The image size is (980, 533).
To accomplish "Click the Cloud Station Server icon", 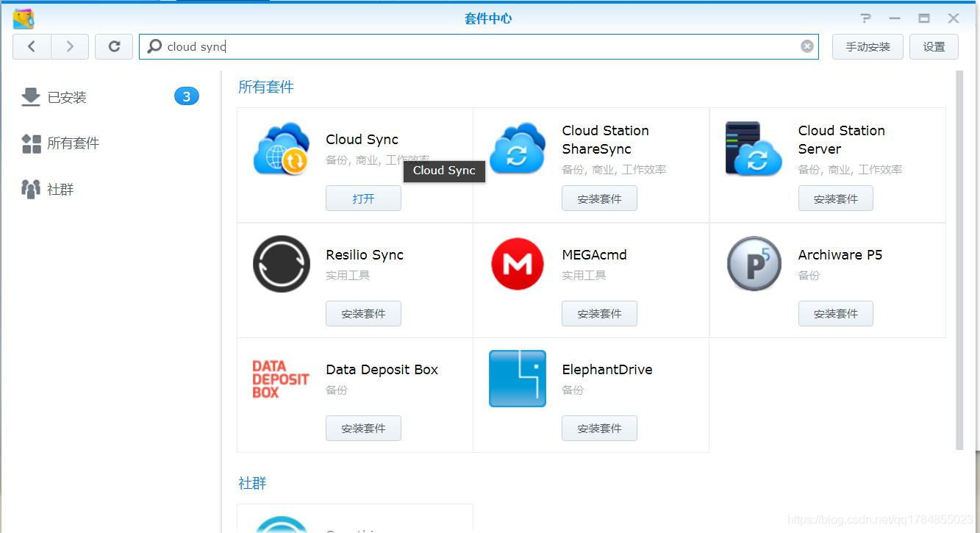I will 754,149.
